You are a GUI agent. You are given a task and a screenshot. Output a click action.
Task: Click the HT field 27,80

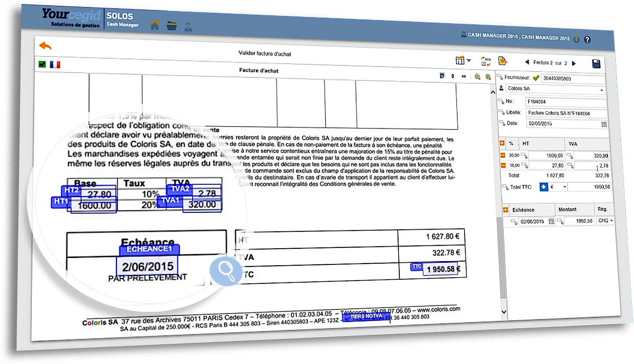[x=547, y=166]
